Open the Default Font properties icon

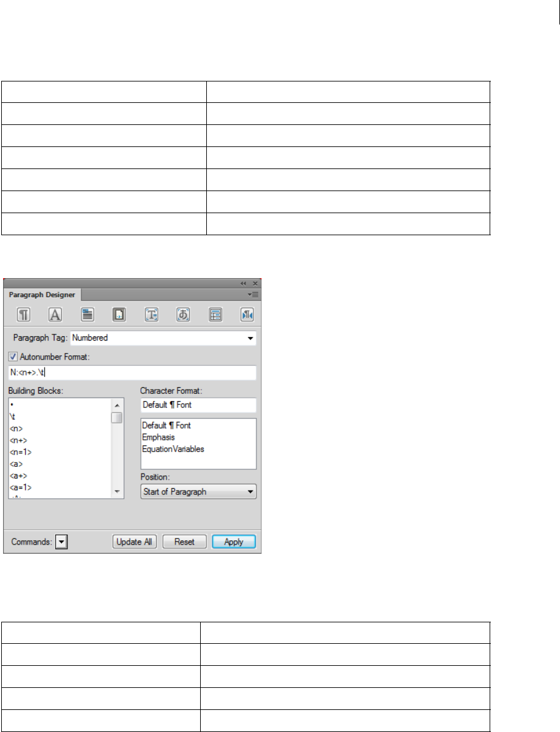pyautogui.click(x=56, y=315)
